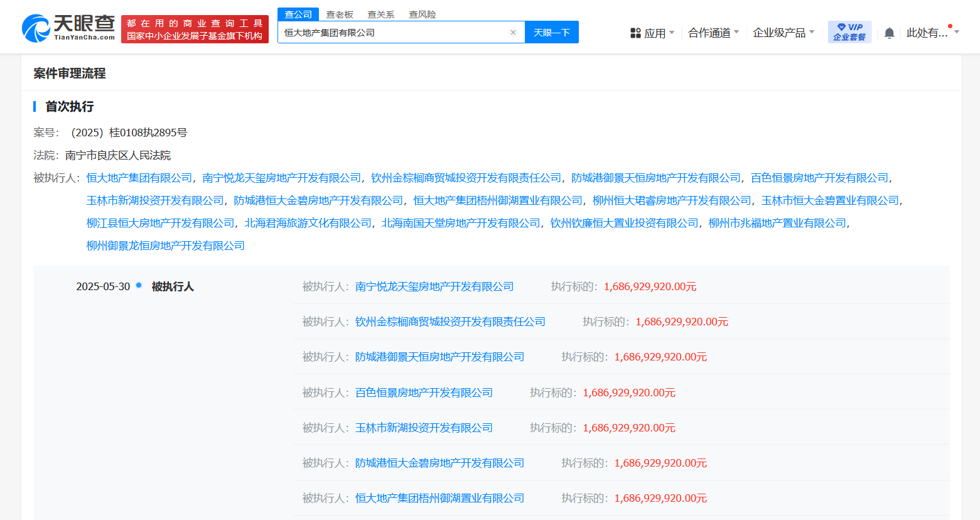Open 南宁悦龙天玺房地产 link in 执行标的 row
The width and height of the screenshot is (980, 520).
click(x=434, y=286)
